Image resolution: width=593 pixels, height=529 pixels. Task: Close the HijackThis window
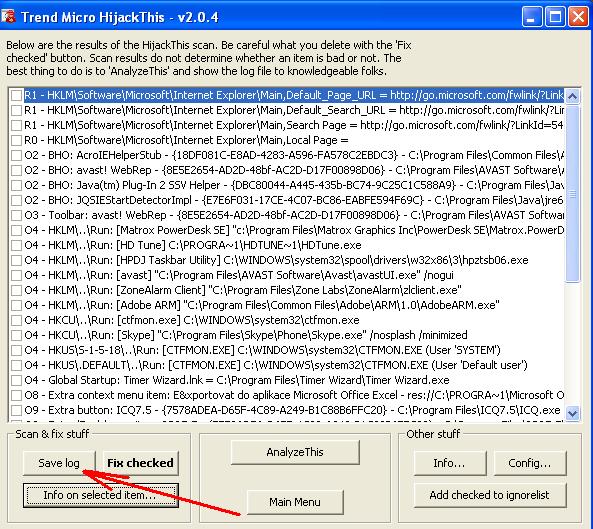[579, 17]
